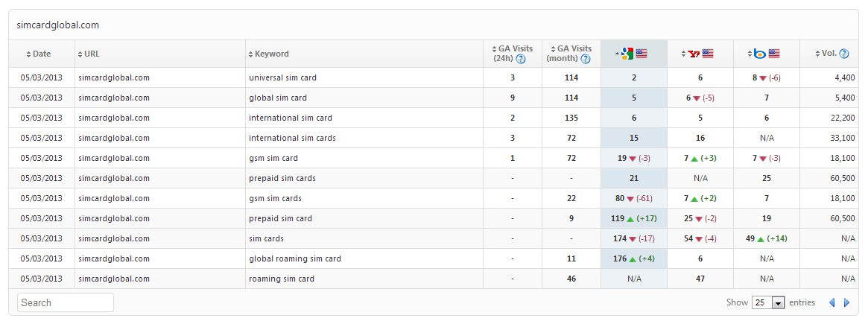Image resolution: width=868 pixels, height=327 pixels.
Task: Sort table by Keyword column
Action: click(271, 54)
